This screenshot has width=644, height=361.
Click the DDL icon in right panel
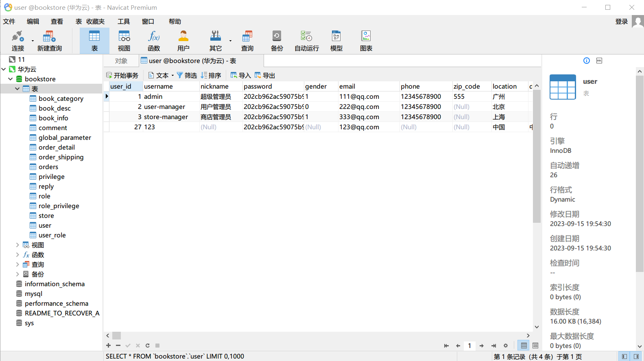pos(599,61)
